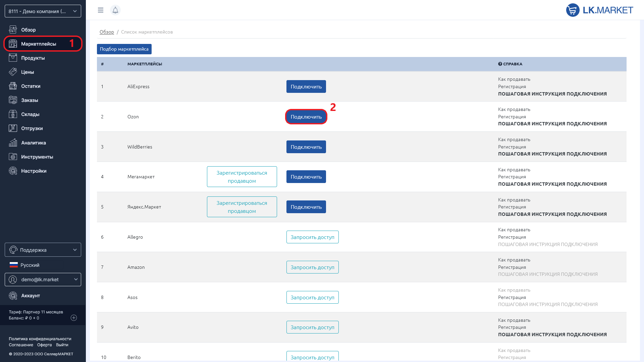The height and width of the screenshot is (362, 644).
Task: Click Обзор breadcrumb link
Action: pyautogui.click(x=107, y=32)
